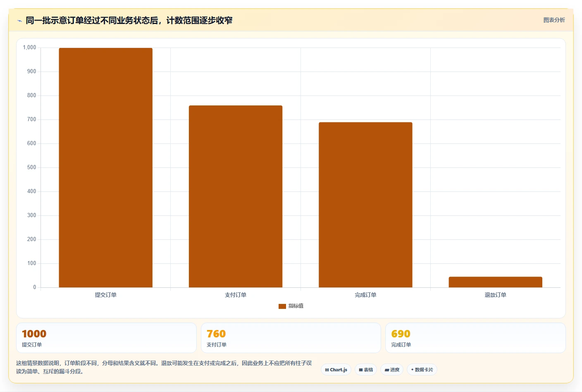Click the 提交订单 x-axis label
This screenshot has width=582, height=392.
coord(106,295)
